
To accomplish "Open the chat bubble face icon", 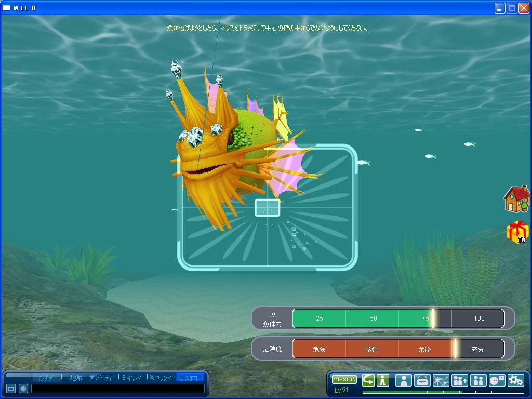I will (x=497, y=380).
